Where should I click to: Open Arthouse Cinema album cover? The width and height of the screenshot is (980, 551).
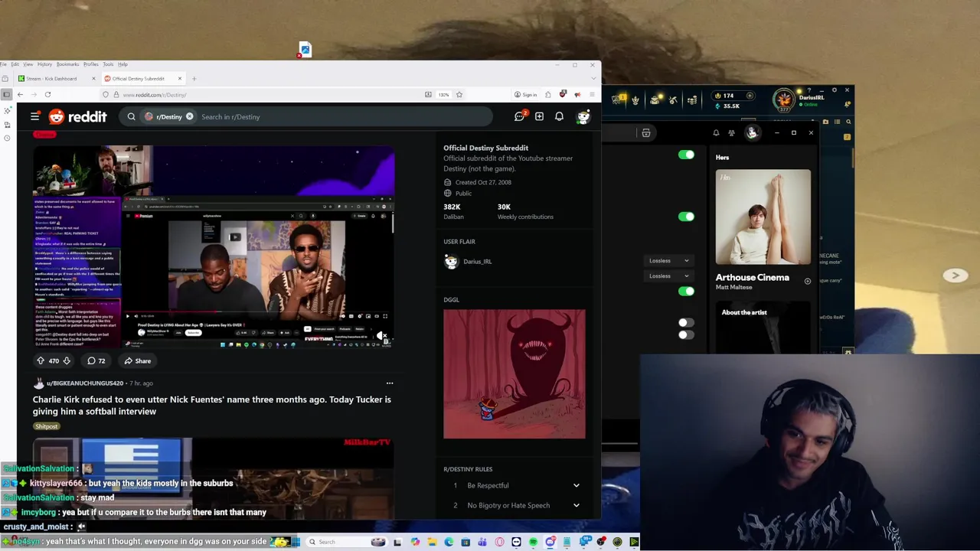763,217
